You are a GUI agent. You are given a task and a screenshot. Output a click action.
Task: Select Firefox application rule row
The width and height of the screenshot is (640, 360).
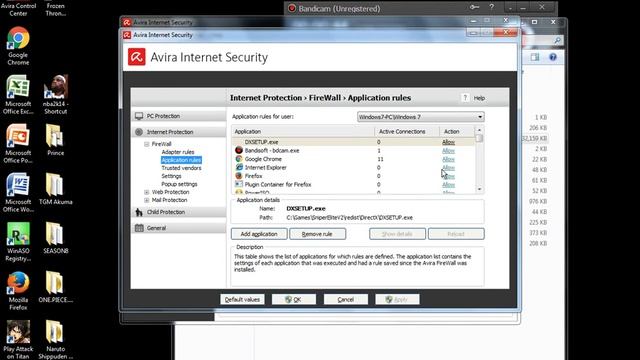[x=353, y=176]
